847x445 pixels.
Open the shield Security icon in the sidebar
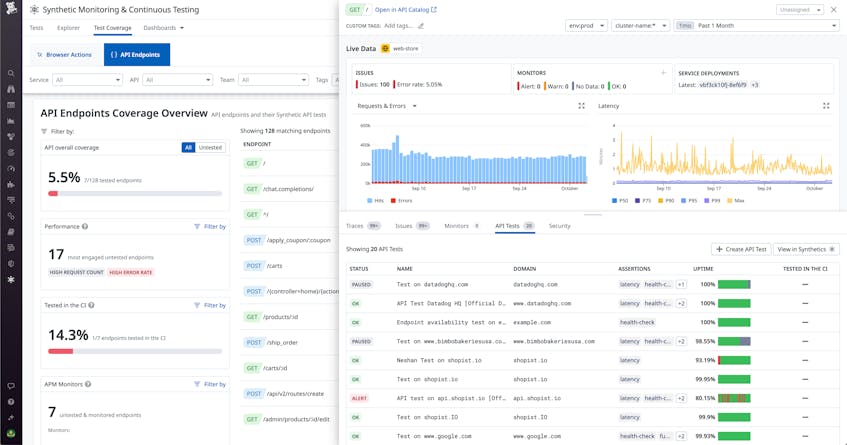pyautogui.click(x=11, y=264)
